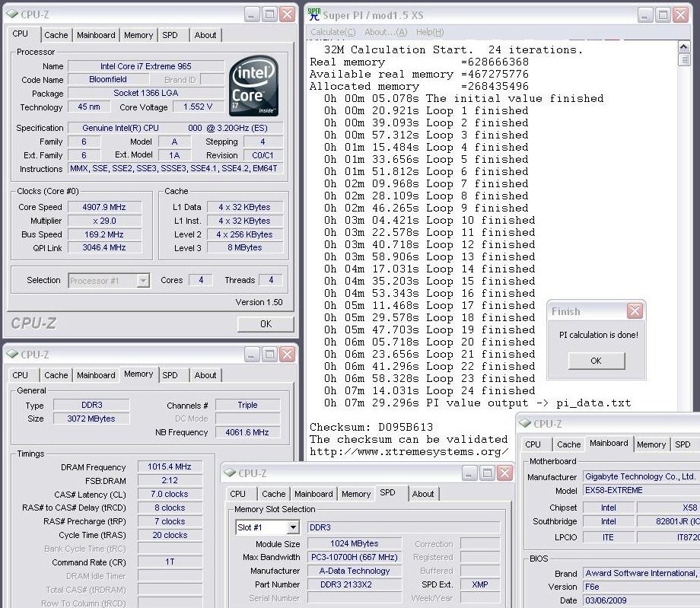Click the xtremesystems.org URL text
This screenshot has width=700, height=608.
(x=409, y=452)
